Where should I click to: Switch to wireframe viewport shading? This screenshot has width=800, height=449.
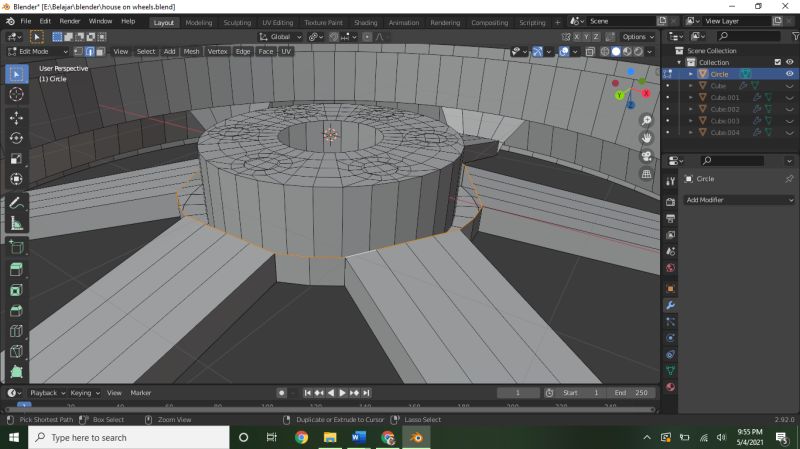[605, 52]
